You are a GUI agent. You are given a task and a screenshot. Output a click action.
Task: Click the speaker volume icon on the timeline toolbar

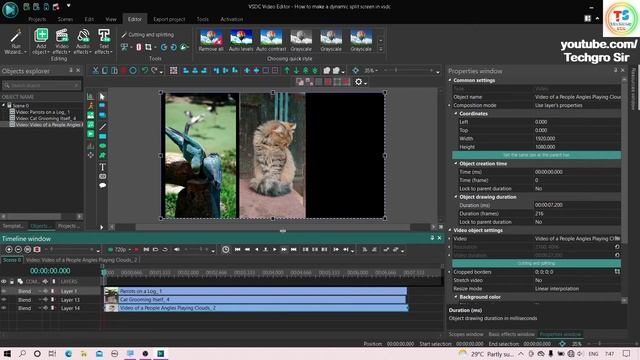pos(177,249)
